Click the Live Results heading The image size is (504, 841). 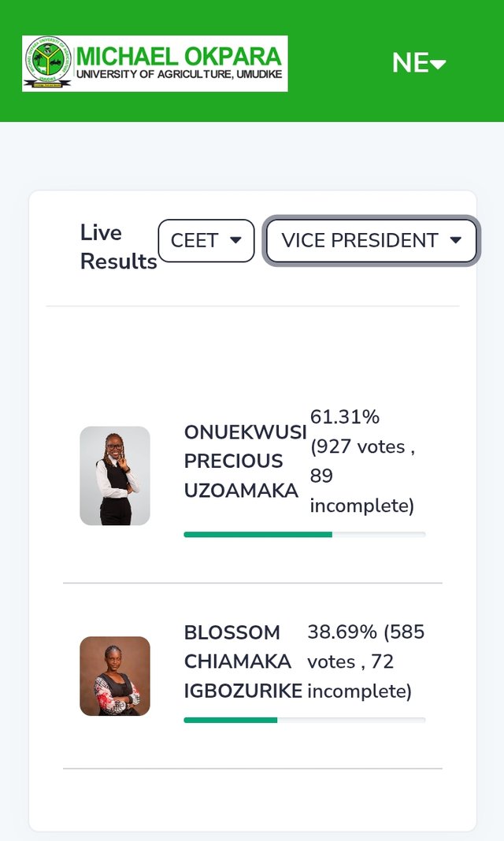[118, 246]
